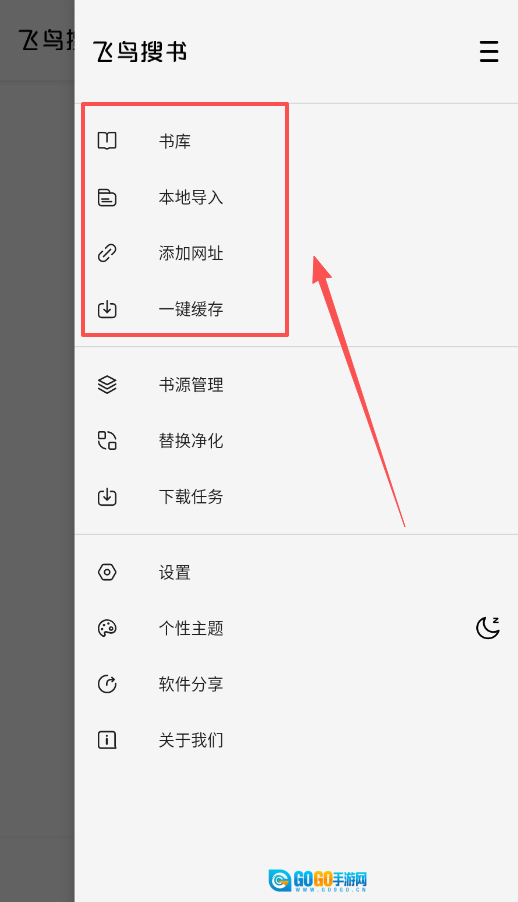Click the share icon beside 软件分享
The image size is (518, 902).
(x=107, y=684)
